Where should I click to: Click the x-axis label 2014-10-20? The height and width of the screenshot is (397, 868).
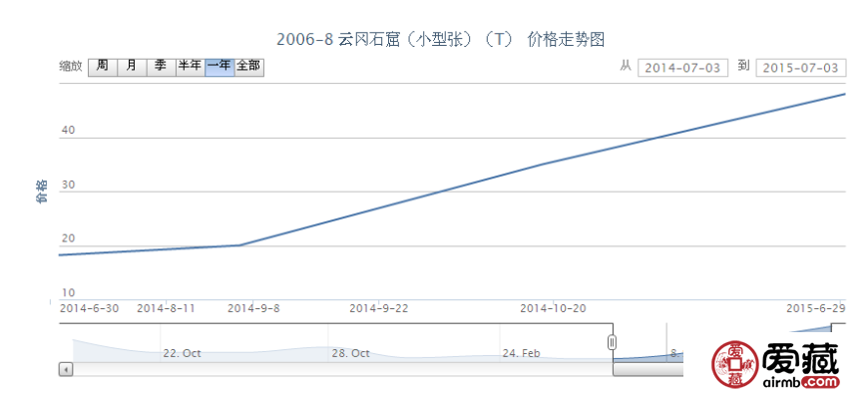553,308
